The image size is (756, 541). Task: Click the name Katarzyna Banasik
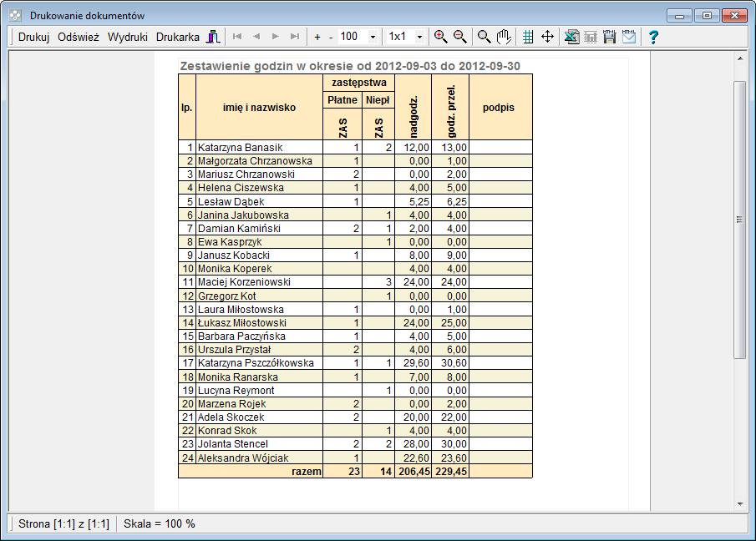240,148
